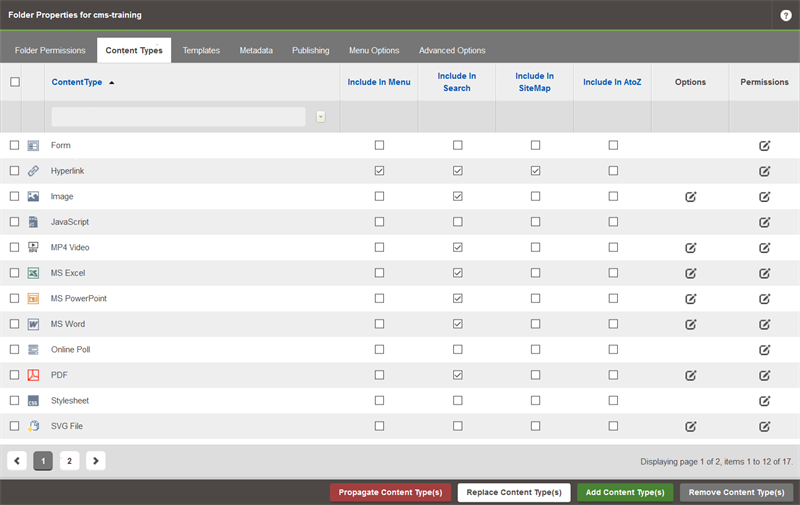800x505 pixels.
Task: Open options for the Image content type
Action: [x=690, y=197]
